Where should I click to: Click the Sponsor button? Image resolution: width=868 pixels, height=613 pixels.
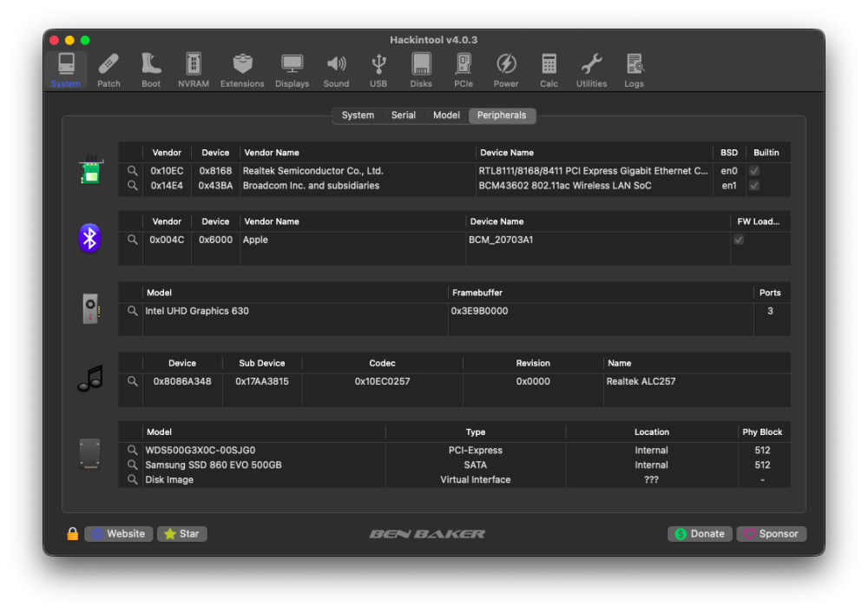pos(772,534)
